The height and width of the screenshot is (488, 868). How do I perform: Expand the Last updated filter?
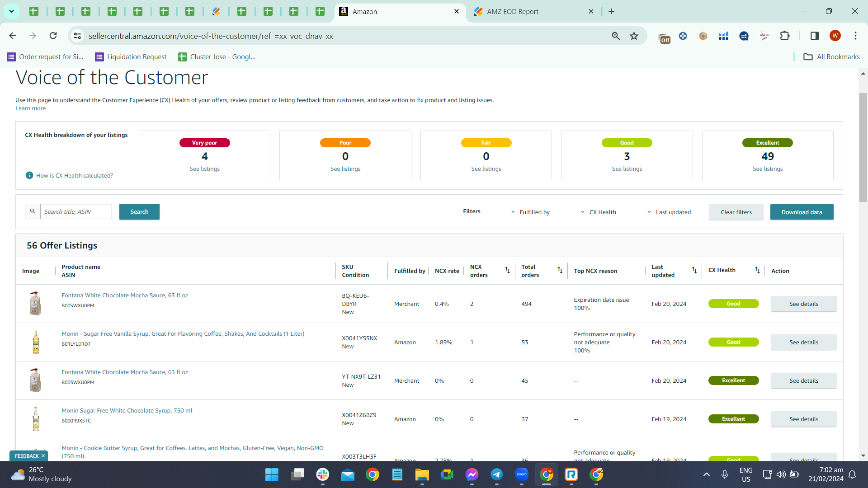point(669,212)
